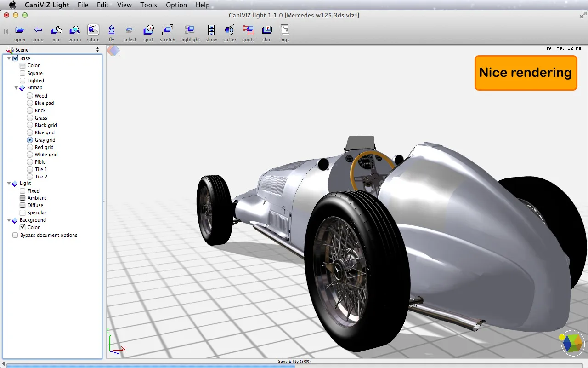Collapse the Light section triangle

[9, 184]
